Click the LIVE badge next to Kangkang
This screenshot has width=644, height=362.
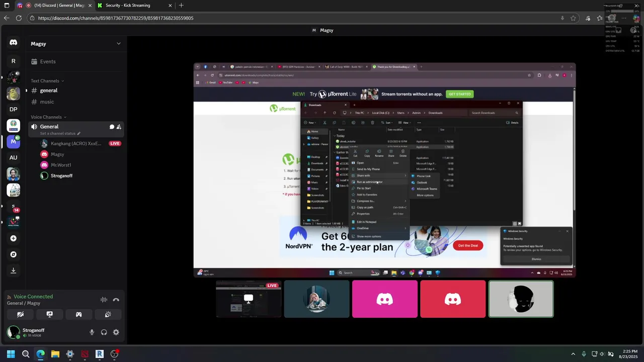point(115,143)
